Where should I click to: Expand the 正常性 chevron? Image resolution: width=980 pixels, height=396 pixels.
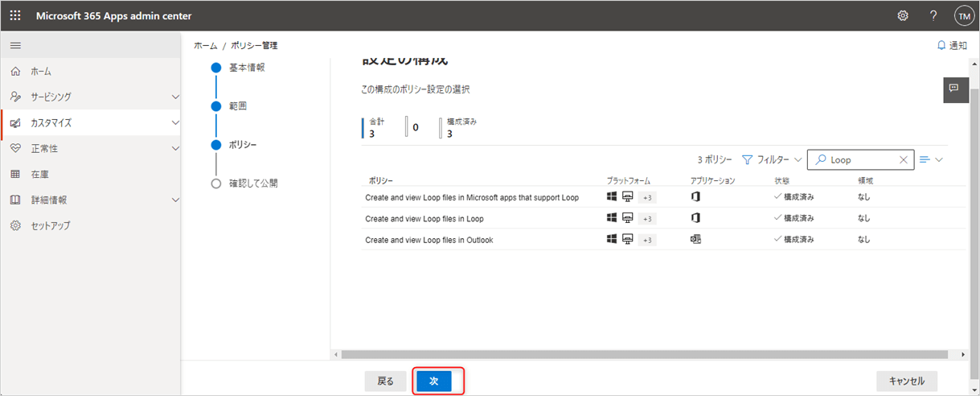click(x=175, y=149)
